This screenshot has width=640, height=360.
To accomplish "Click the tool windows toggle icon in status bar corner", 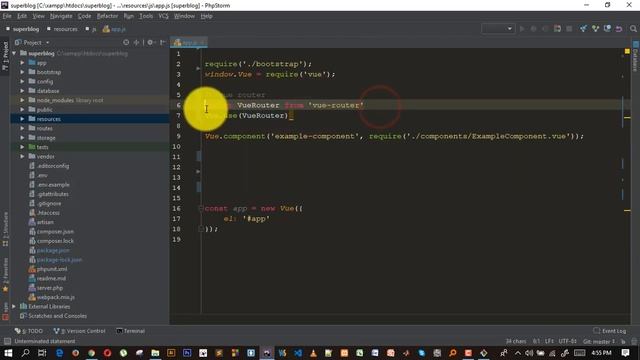I will (x=7, y=341).
